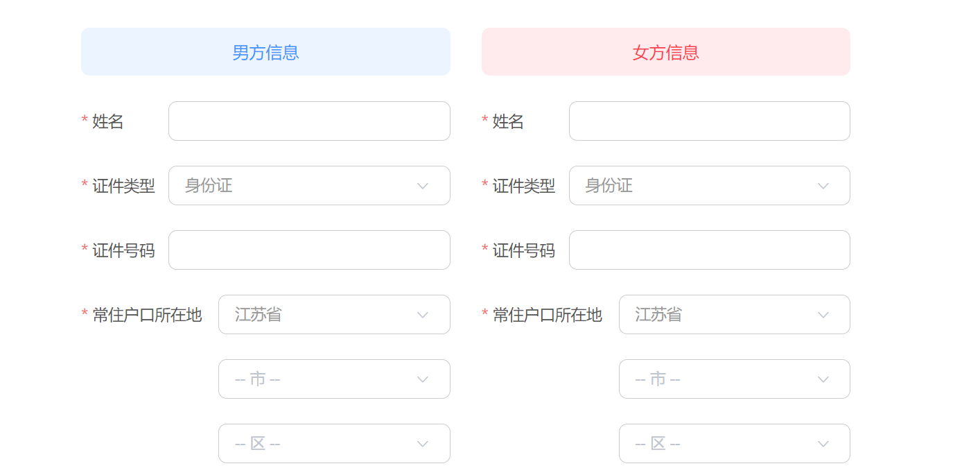Click chevron arrow in female province select
The width and height of the screenshot is (980, 475).
click(823, 315)
